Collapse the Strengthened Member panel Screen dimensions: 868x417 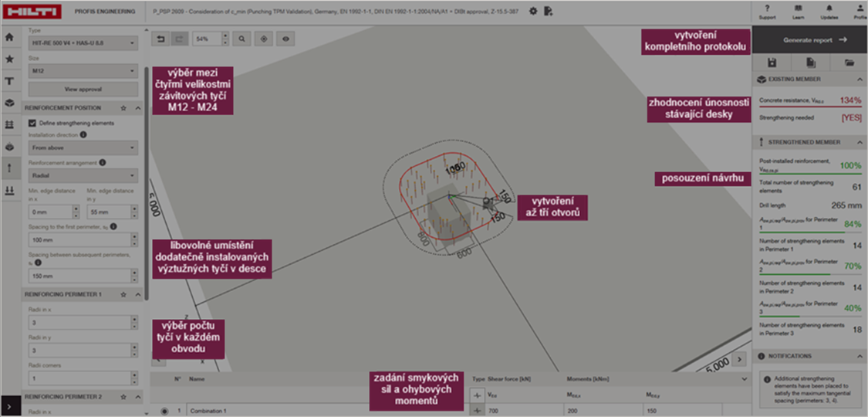[860, 142]
